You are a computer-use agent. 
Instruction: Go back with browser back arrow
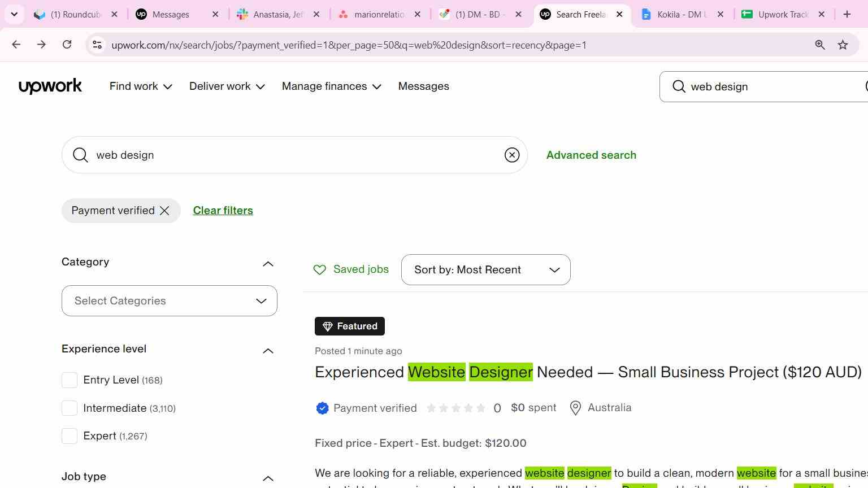(x=16, y=45)
